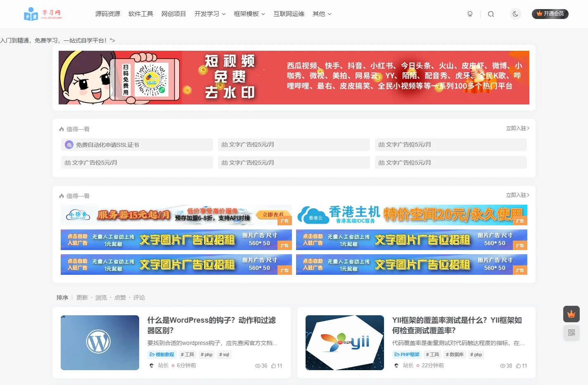Open 什么是WordPress的钩子 article title

point(211,325)
